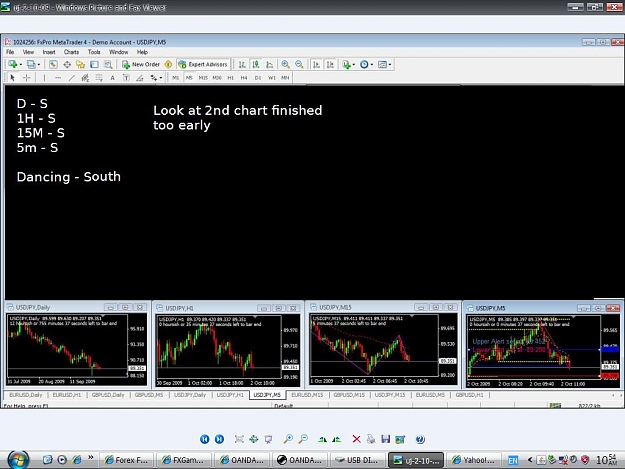Click the Windows Start orb
Image resolution: width=625 pixels, height=469 pixels.
click(x=18, y=460)
